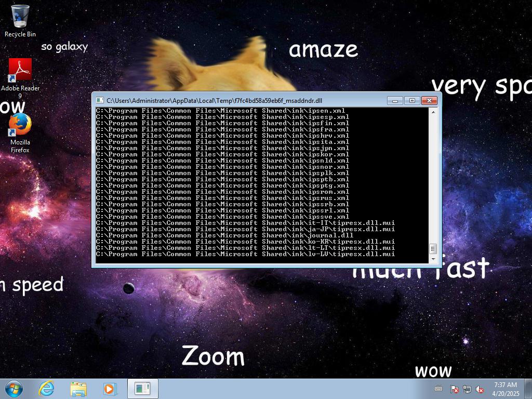The width and height of the screenshot is (532, 399).
Task: Click the console line ending in ipsita.xml
Action: point(222,142)
